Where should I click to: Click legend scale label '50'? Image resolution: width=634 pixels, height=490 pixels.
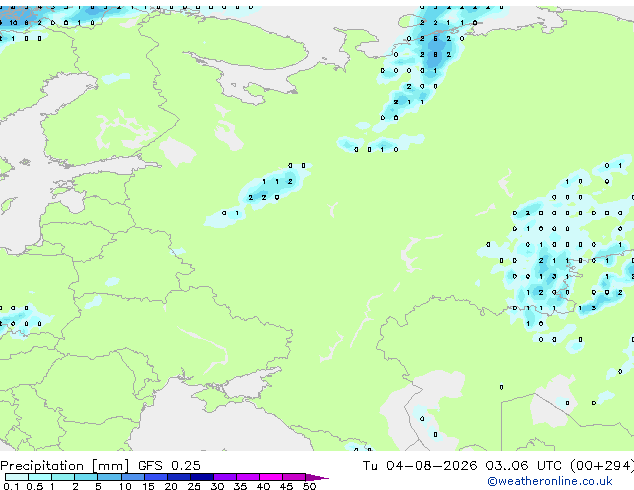coord(309,486)
